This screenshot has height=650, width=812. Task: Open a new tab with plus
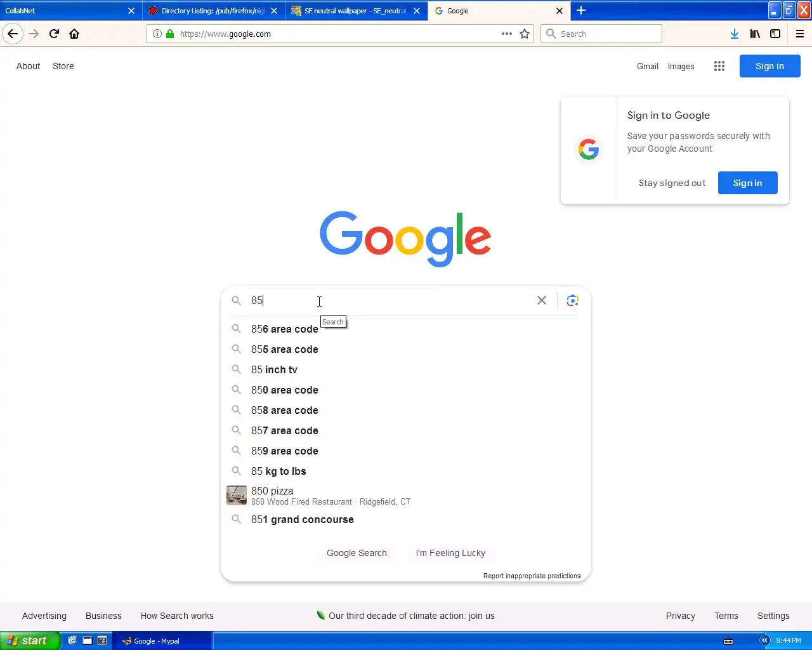[581, 11]
